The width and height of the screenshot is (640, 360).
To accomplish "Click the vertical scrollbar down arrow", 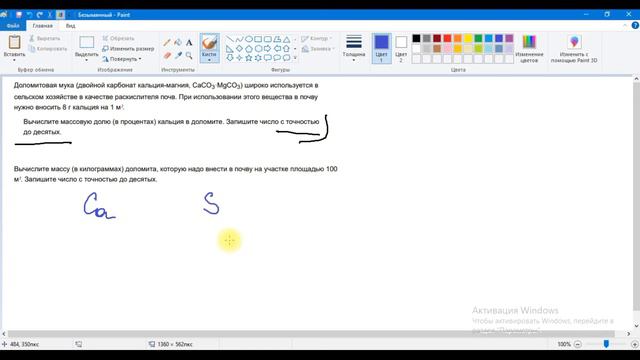I will 636,326.
